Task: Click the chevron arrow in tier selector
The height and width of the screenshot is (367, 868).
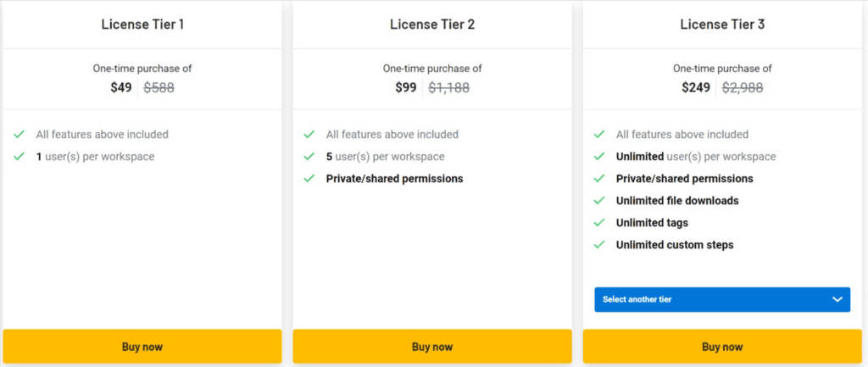Action: click(837, 299)
